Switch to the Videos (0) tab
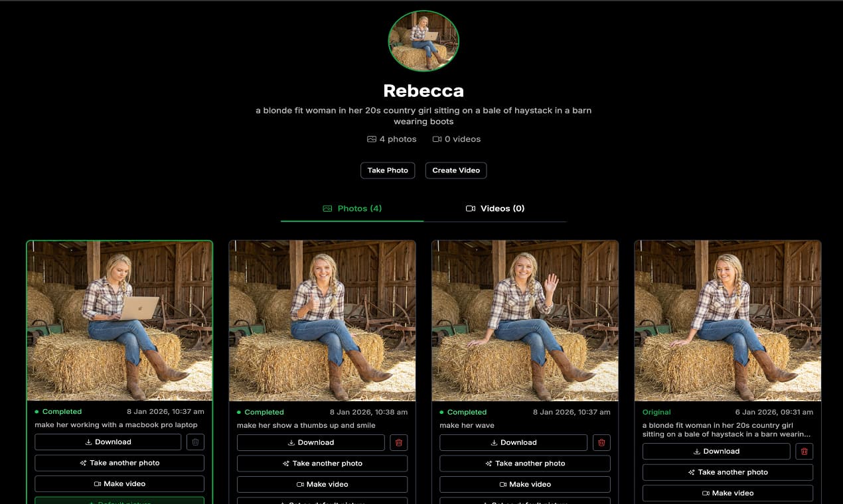Viewport: 843px width, 504px height. [495, 208]
